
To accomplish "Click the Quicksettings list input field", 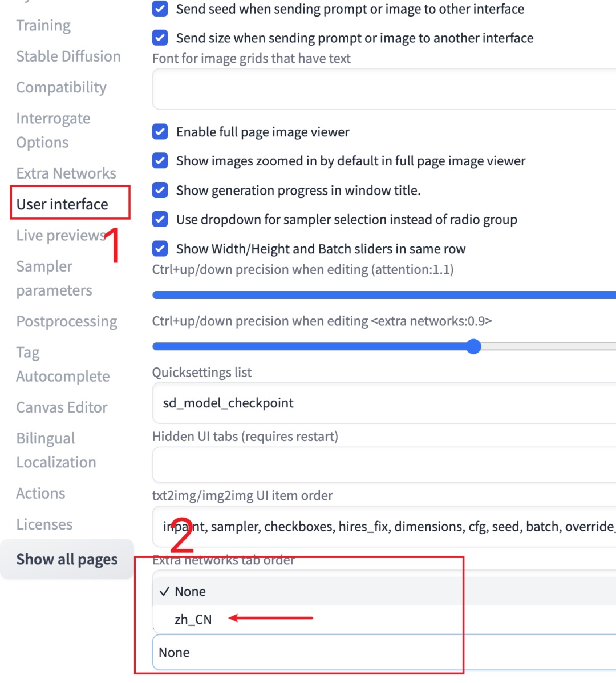I will 382,403.
